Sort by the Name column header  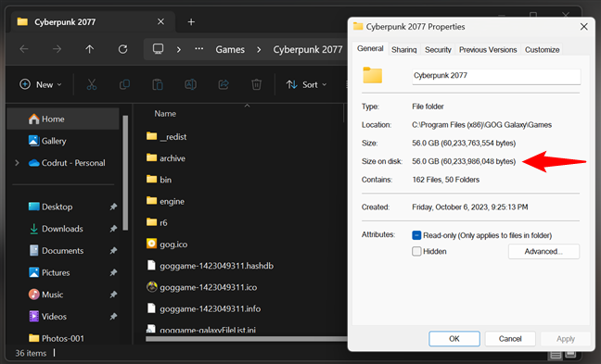166,114
